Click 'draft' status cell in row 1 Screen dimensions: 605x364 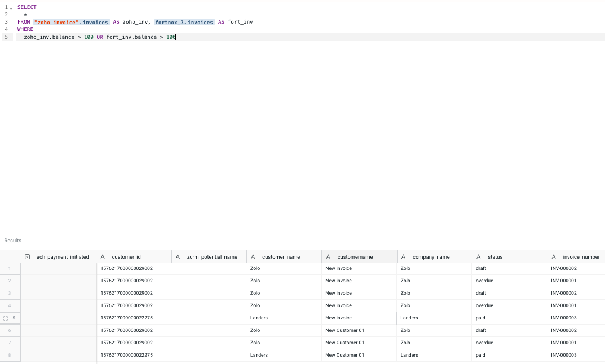tap(509, 268)
